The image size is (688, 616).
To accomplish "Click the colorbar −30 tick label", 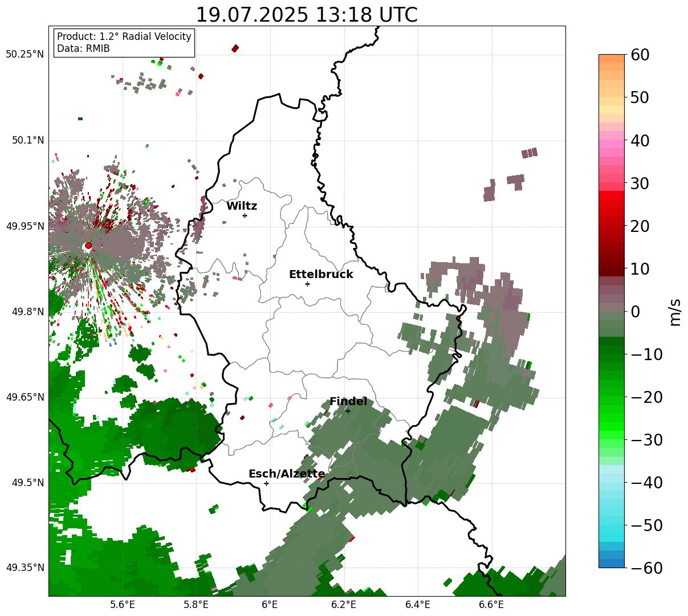I will [x=646, y=440].
